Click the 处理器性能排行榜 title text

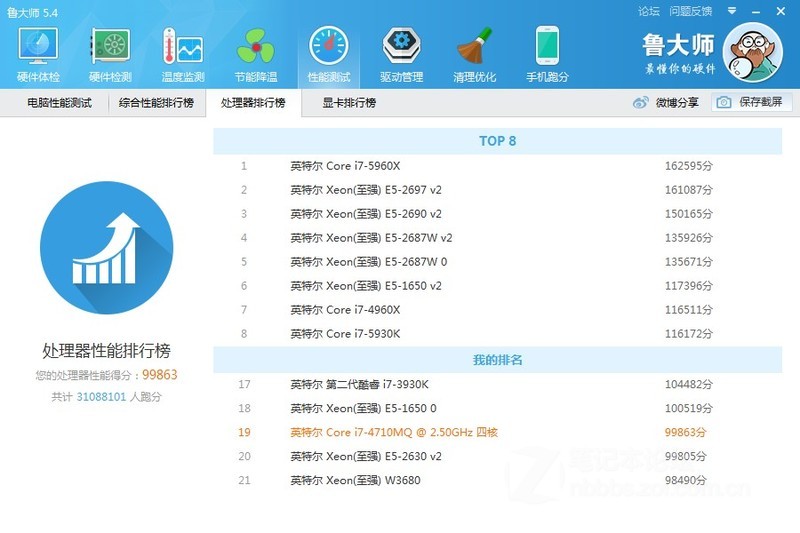(107, 350)
